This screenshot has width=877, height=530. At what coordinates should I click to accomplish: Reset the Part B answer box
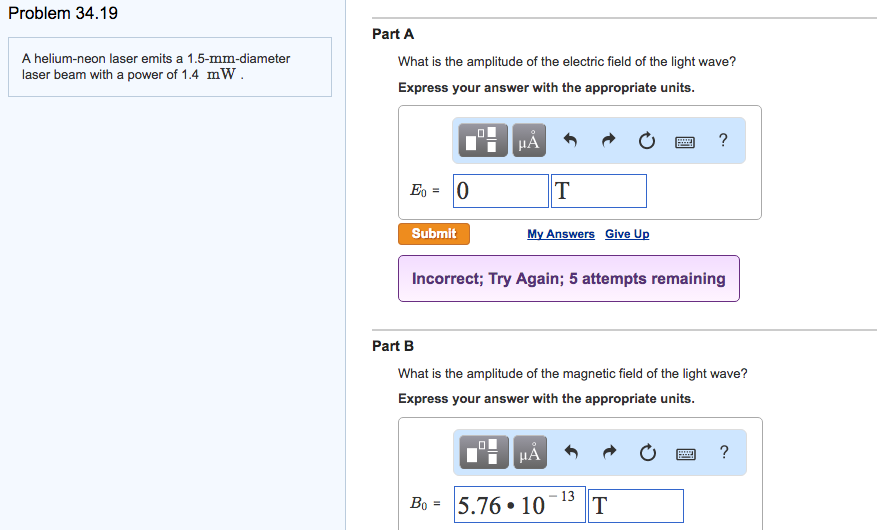[647, 453]
